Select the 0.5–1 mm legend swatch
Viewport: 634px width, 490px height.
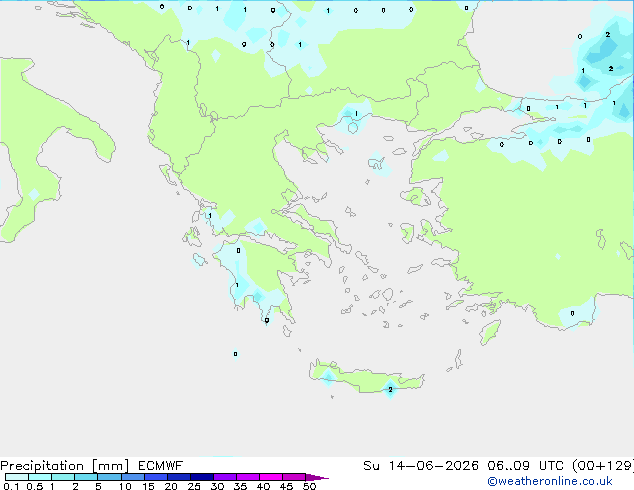pos(40,477)
